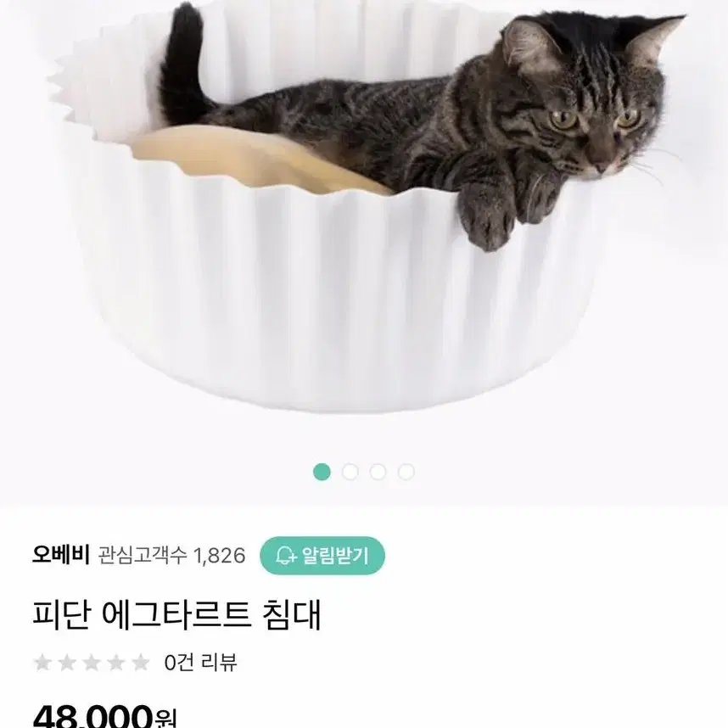728x728 pixels.
Task: Tap the product title 피단 에그타르트 침대
Action: tap(176, 614)
